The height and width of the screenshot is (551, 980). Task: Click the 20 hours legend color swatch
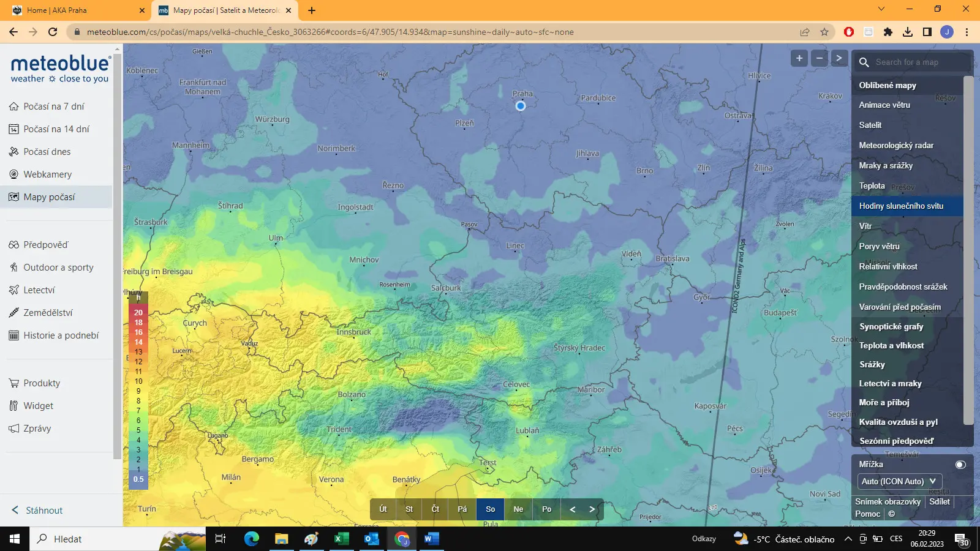[x=138, y=313]
